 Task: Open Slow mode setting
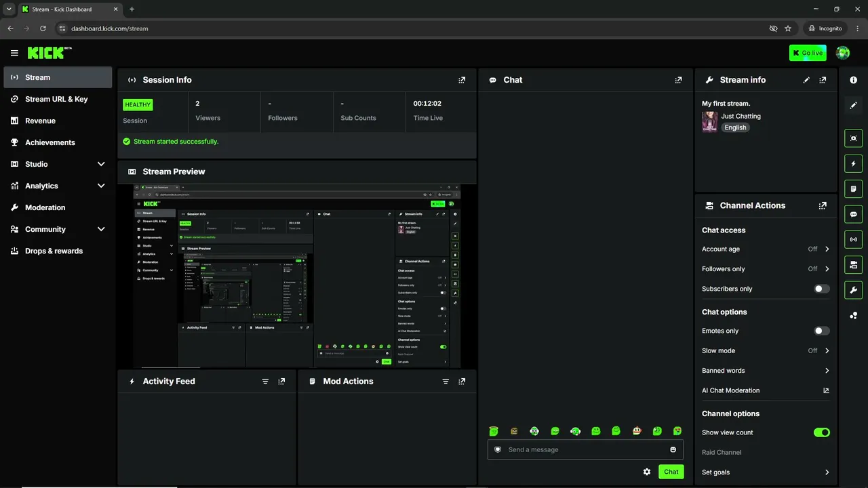[766, 351]
